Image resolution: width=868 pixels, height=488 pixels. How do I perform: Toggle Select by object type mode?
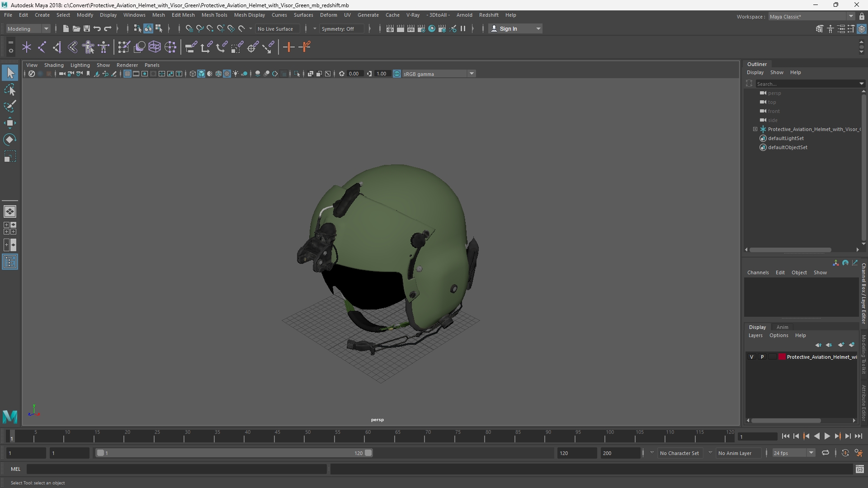148,28
